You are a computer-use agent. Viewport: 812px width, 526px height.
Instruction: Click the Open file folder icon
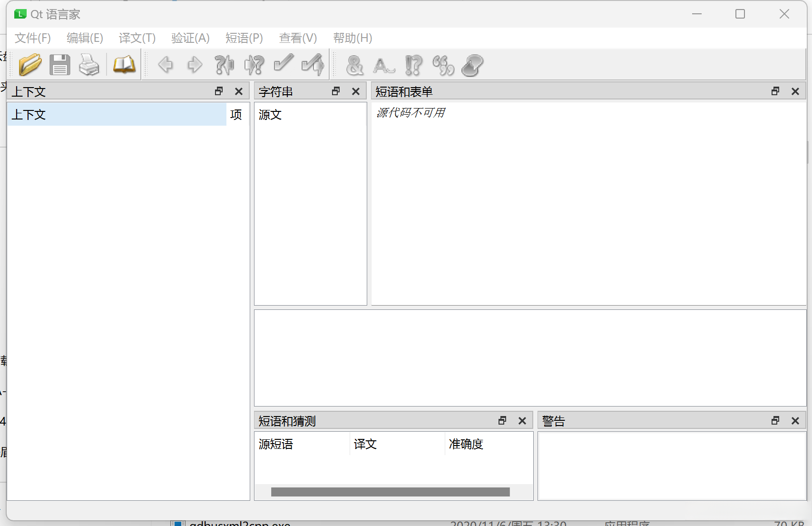pyautogui.click(x=30, y=65)
